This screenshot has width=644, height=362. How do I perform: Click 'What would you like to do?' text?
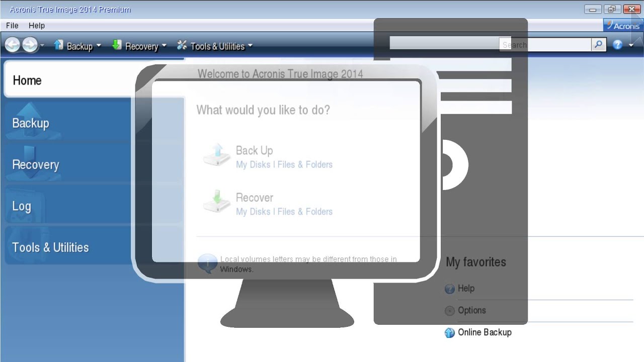tap(263, 110)
